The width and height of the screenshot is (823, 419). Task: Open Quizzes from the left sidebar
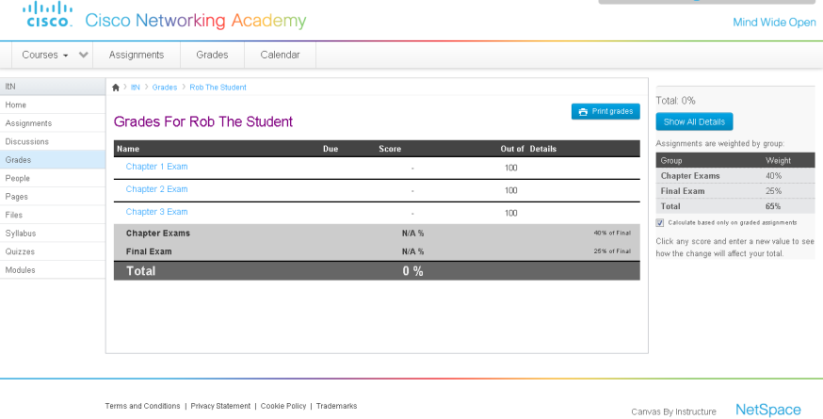[20, 252]
